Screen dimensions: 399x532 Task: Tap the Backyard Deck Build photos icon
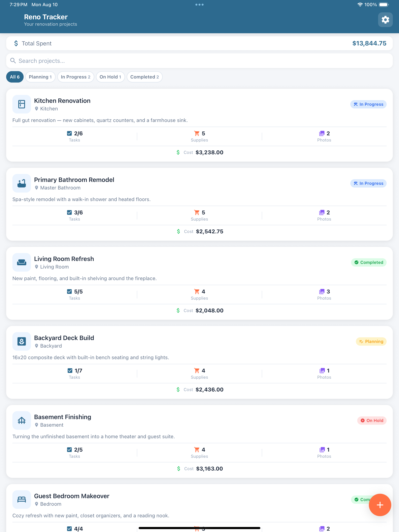tap(322, 370)
